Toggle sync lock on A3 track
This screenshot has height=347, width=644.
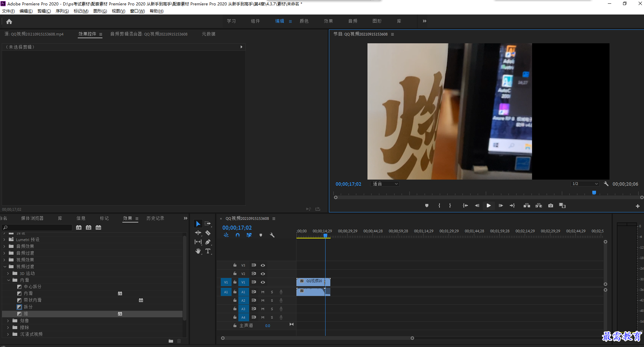254,308
